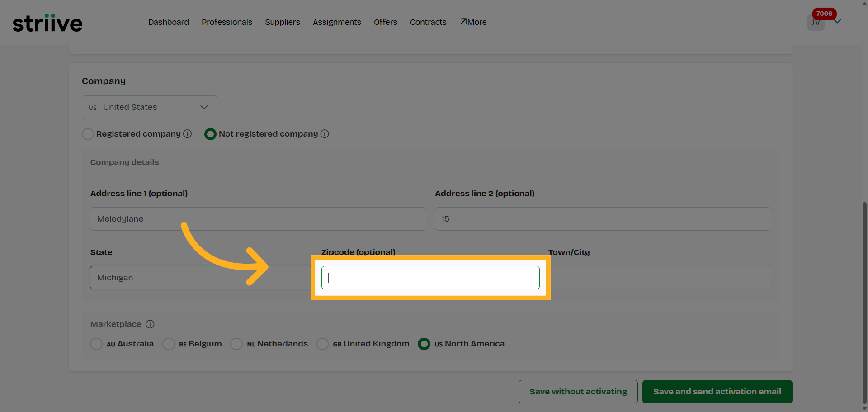Click the external-link arrow next to More

[463, 21]
